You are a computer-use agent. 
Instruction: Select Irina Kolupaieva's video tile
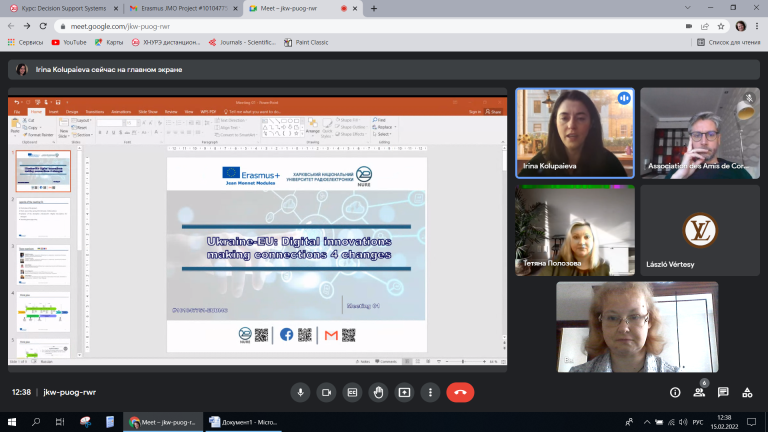(575, 133)
